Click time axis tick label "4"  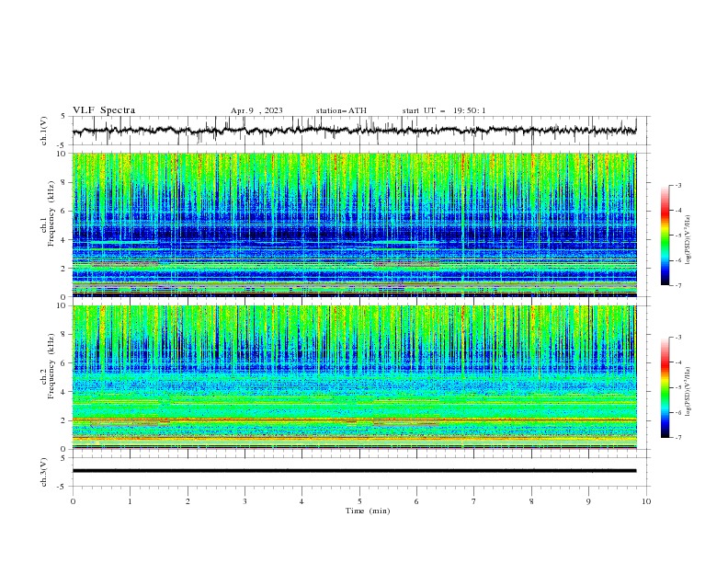(301, 501)
